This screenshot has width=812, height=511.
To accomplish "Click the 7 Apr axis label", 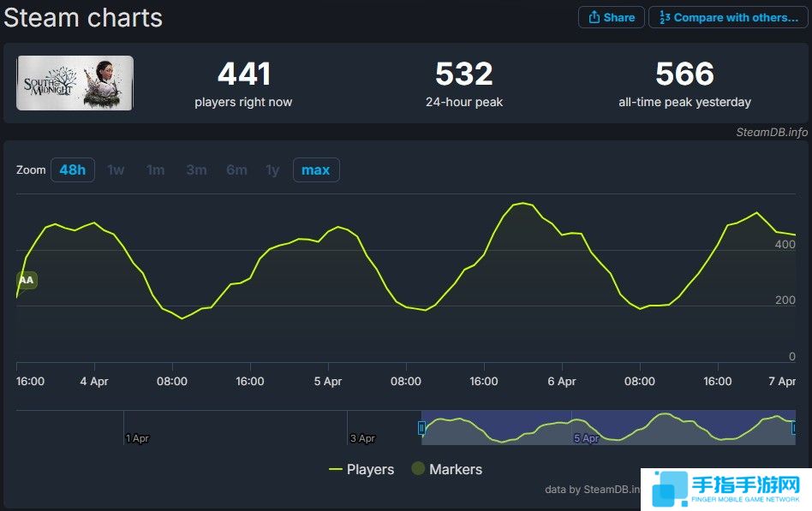I will tap(782, 382).
